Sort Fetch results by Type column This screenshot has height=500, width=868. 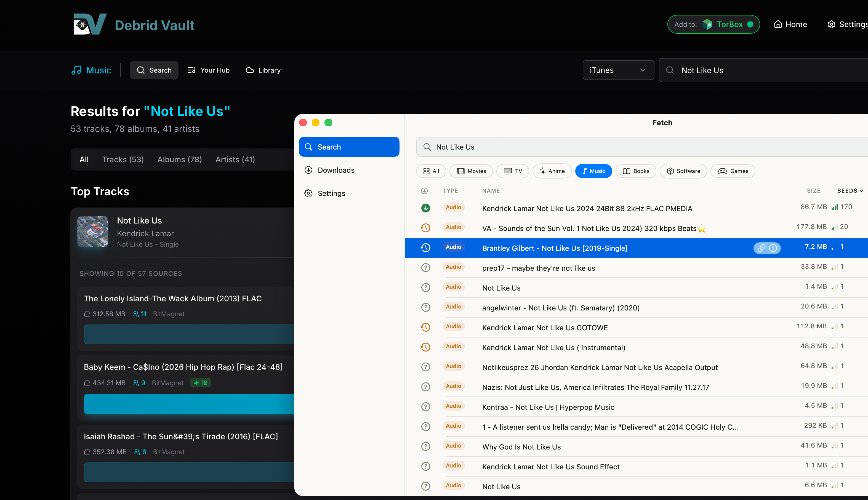click(450, 191)
